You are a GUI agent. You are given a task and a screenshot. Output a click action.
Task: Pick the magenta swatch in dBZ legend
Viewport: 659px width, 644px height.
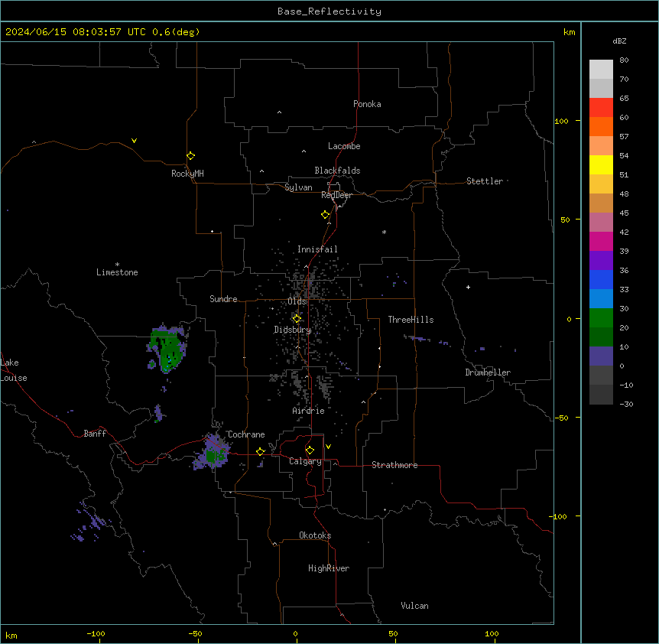601,241
